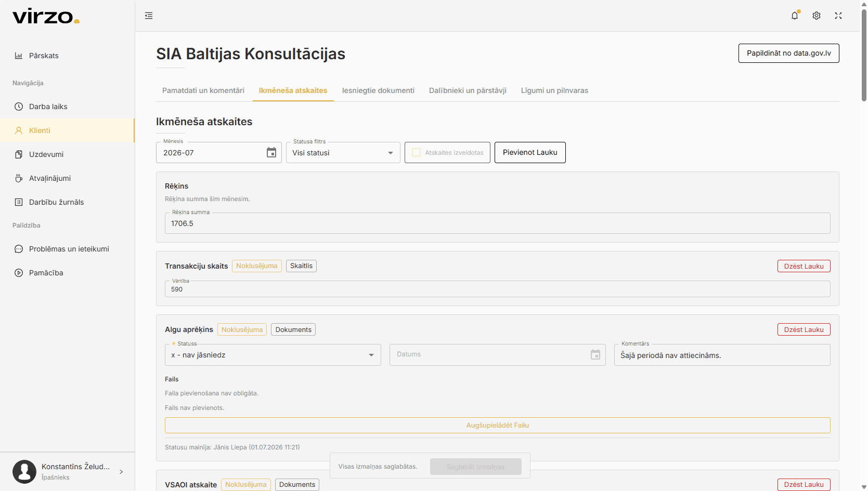Click the Pārskats chart icon
This screenshot has width=868, height=491.
(19, 56)
